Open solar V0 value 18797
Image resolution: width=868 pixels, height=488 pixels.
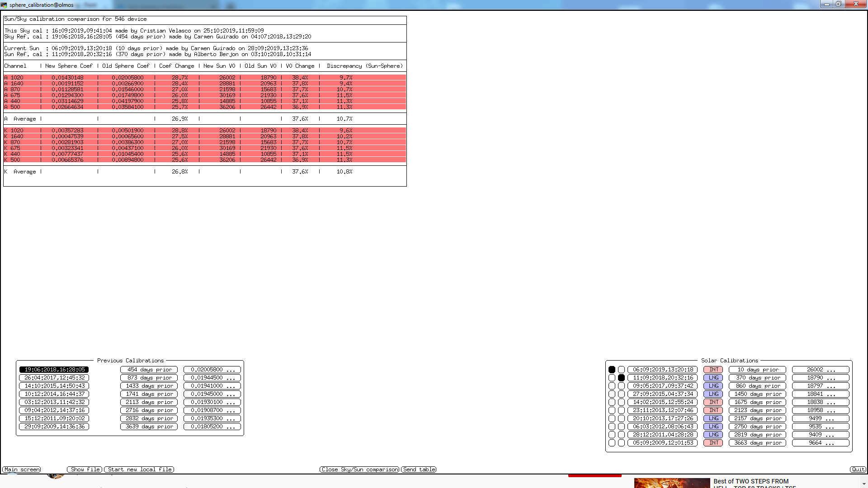click(x=821, y=386)
